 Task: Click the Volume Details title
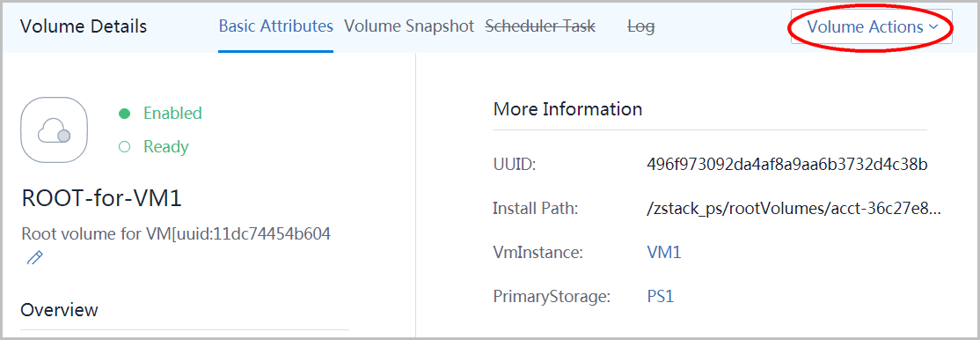[84, 26]
